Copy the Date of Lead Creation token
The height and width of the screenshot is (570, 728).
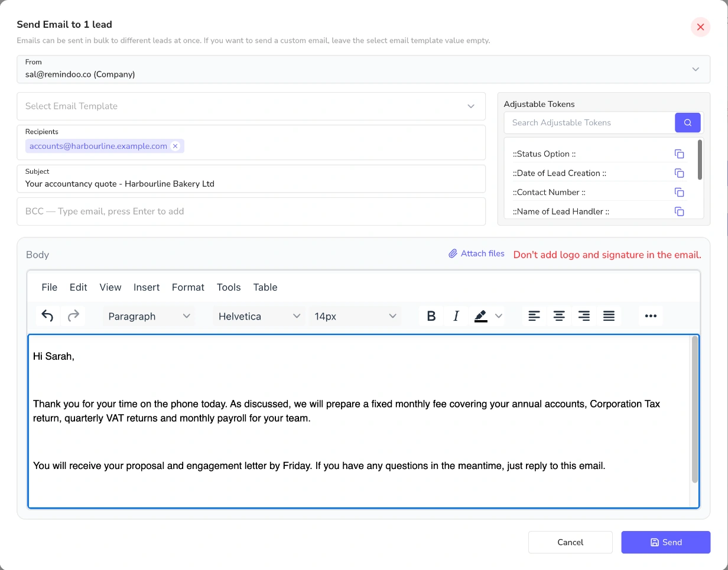pyautogui.click(x=680, y=173)
